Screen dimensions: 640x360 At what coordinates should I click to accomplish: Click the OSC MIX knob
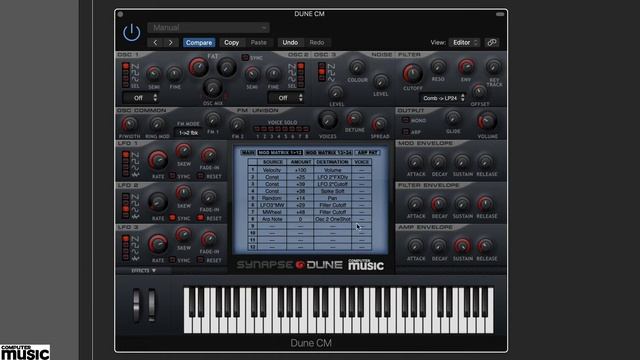[x=213, y=88]
